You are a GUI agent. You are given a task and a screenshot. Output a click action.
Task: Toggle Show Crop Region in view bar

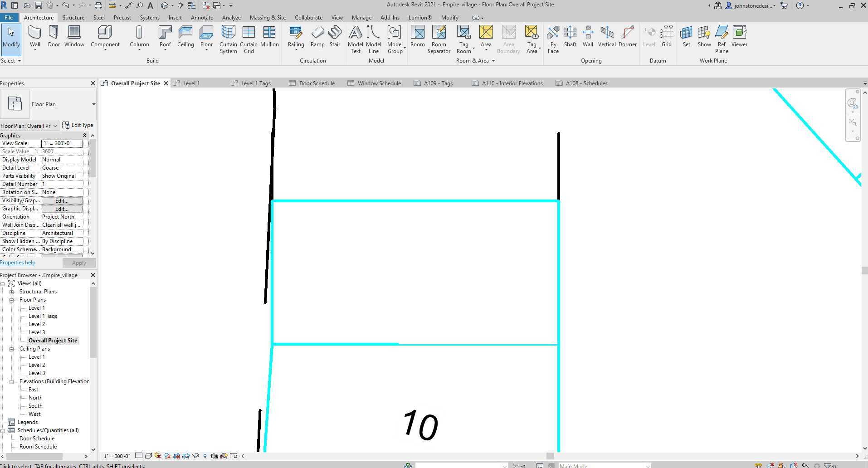(x=186, y=456)
